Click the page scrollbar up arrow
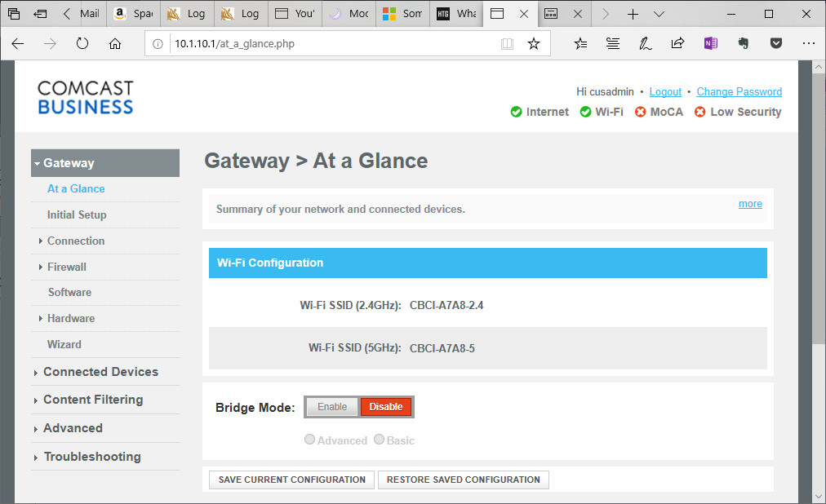The image size is (826, 504). click(818, 67)
